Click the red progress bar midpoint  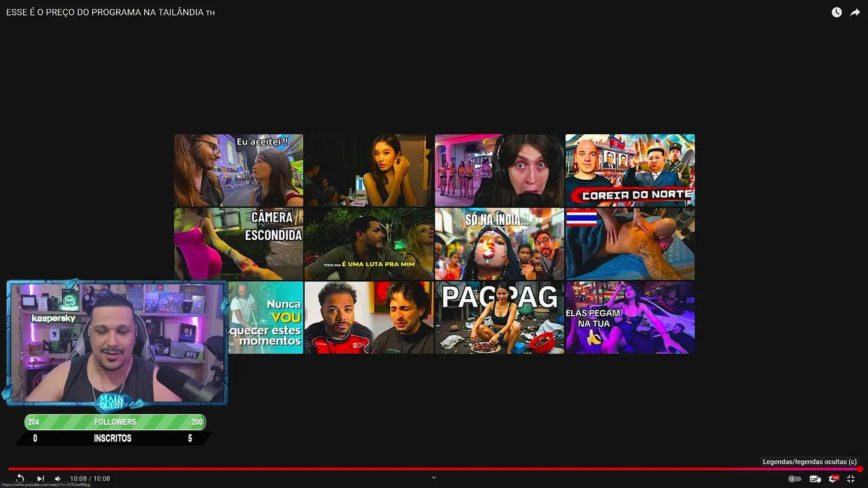(x=434, y=468)
